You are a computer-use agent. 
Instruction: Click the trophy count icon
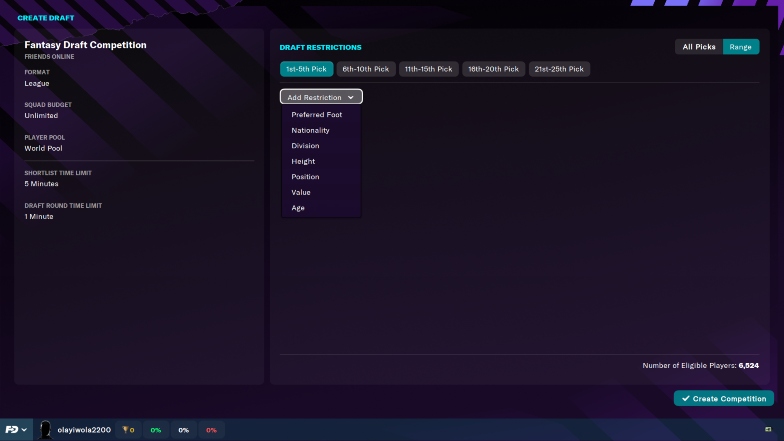128,430
